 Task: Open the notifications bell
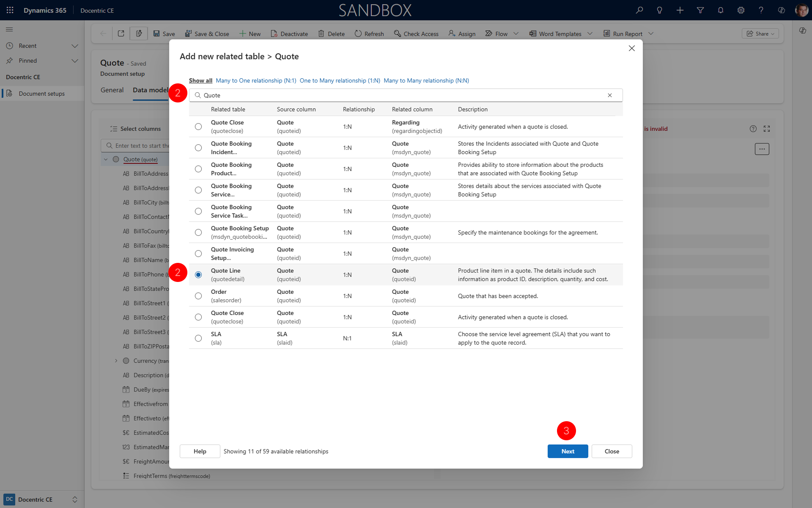click(721, 10)
